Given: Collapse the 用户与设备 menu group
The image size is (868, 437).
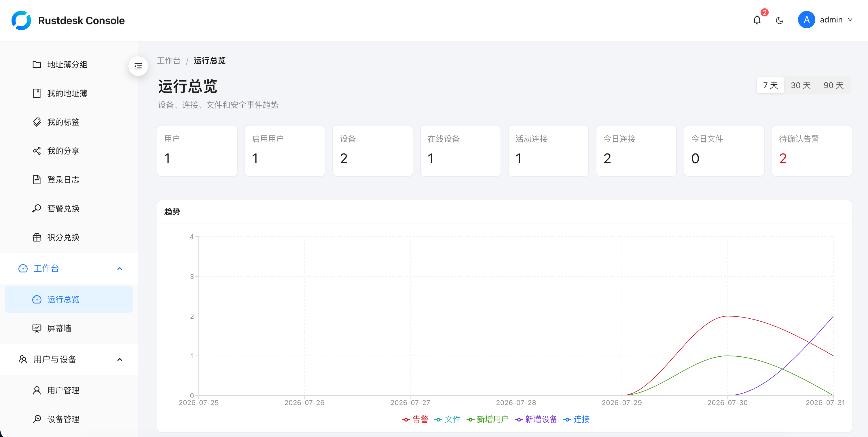Looking at the screenshot, I should pyautogui.click(x=69, y=360).
